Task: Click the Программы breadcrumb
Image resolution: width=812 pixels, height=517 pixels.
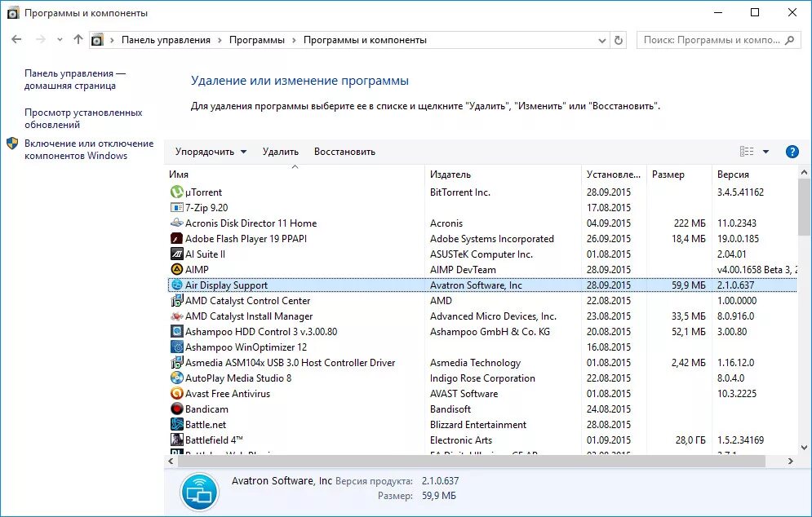Action: [x=257, y=40]
